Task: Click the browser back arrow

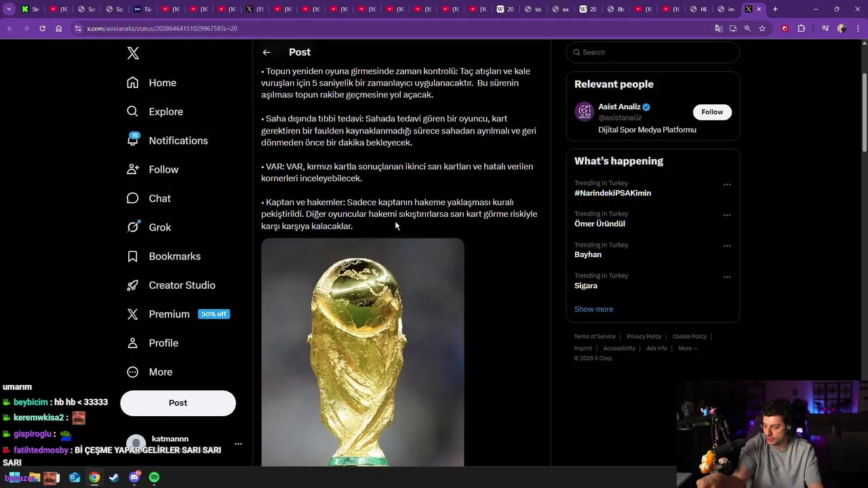Action: [x=9, y=28]
